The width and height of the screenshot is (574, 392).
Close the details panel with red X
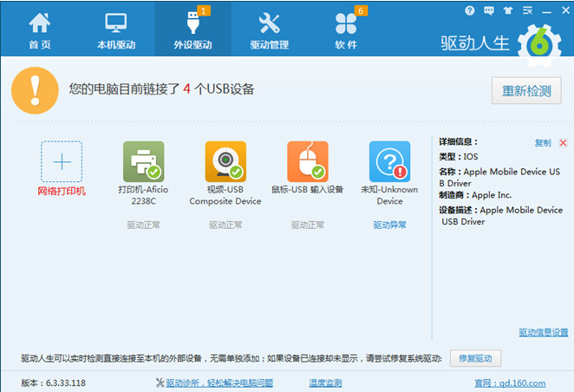[563, 143]
